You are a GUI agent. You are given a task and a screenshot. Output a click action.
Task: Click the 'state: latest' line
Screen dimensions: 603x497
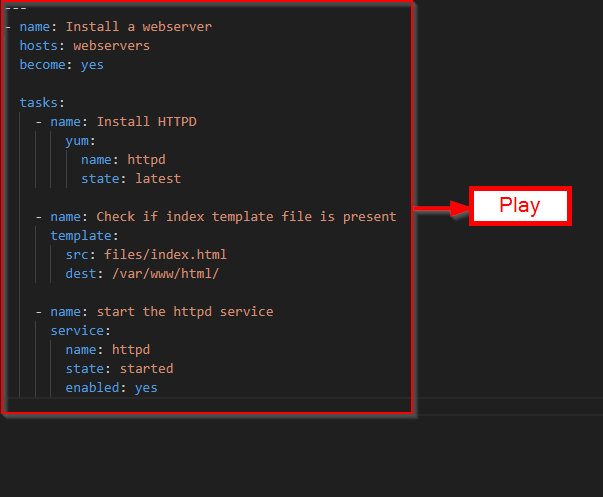click(131, 178)
